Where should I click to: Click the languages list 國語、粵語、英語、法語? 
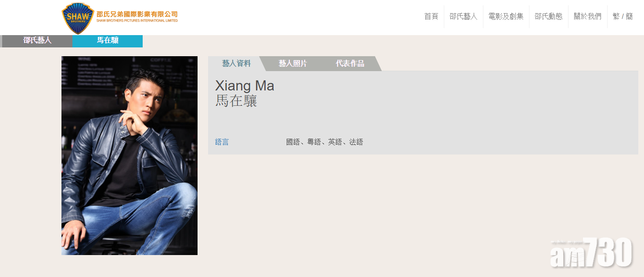[324, 142]
